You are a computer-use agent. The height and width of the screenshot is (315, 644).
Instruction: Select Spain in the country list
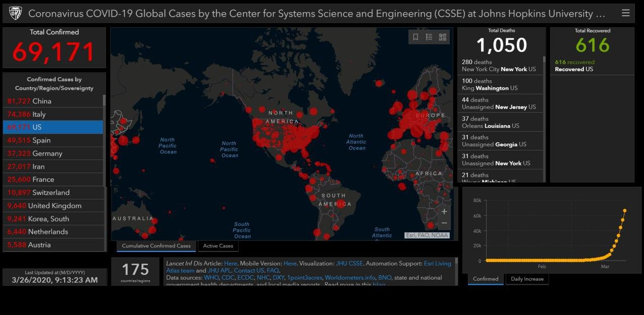[53, 140]
